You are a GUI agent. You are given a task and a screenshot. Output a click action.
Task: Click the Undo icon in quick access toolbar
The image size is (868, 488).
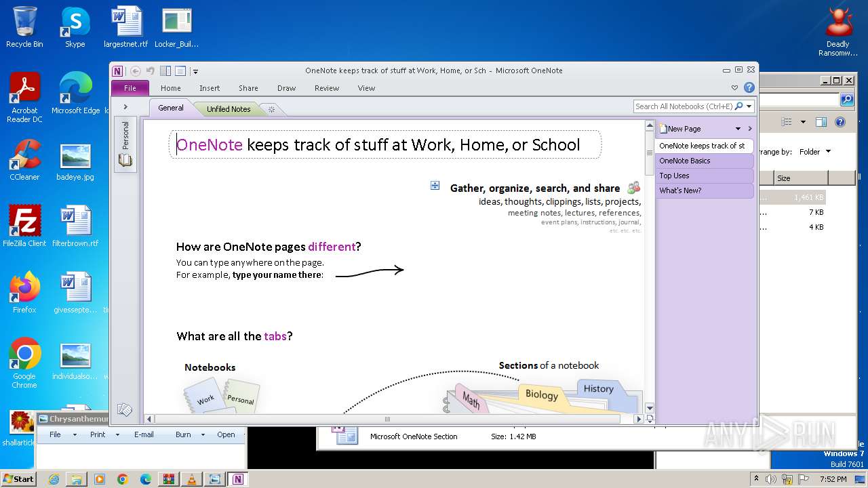pyautogui.click(x=151, y=70)
